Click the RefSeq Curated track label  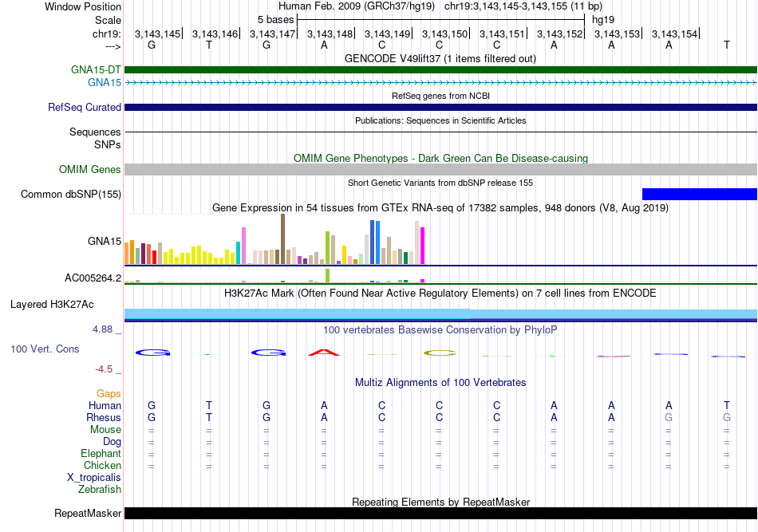(85, 107)
